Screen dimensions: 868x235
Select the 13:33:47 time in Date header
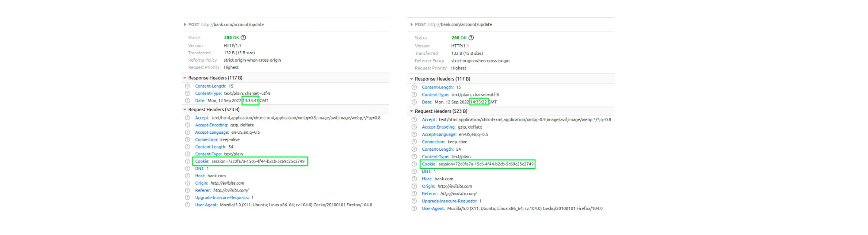(x=250, y=100)
